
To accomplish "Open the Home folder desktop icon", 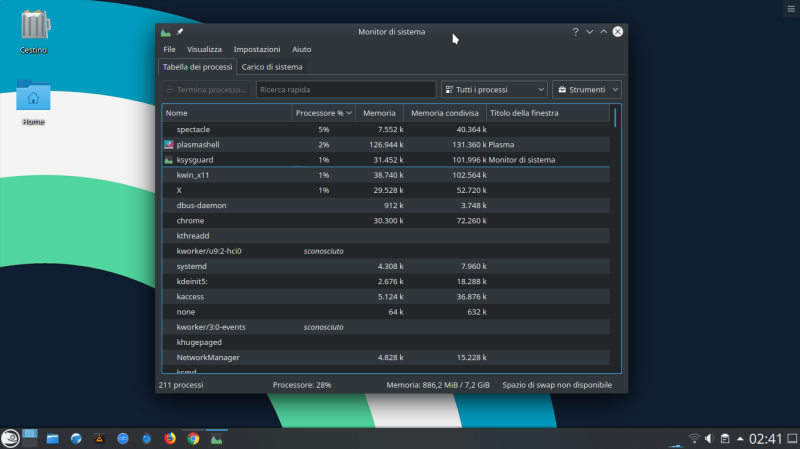I will point(33,102).
